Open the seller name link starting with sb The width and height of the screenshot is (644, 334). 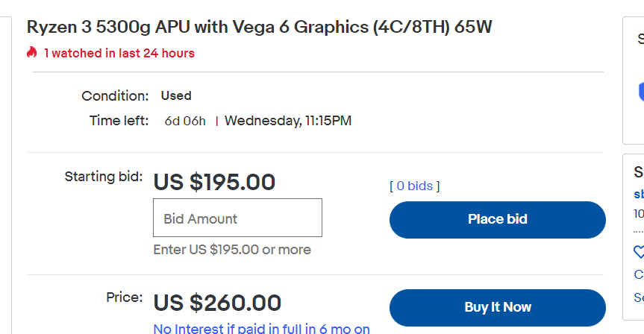639,194
